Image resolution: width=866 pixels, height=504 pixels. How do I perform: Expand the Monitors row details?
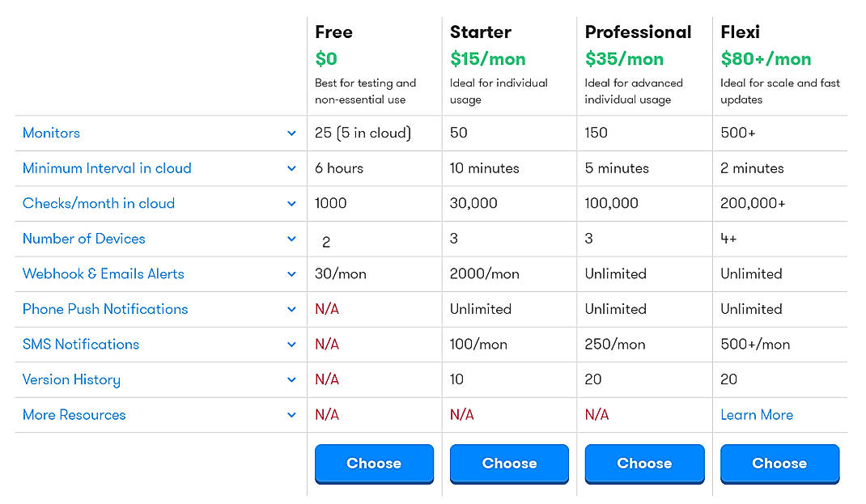pos(291,133)
